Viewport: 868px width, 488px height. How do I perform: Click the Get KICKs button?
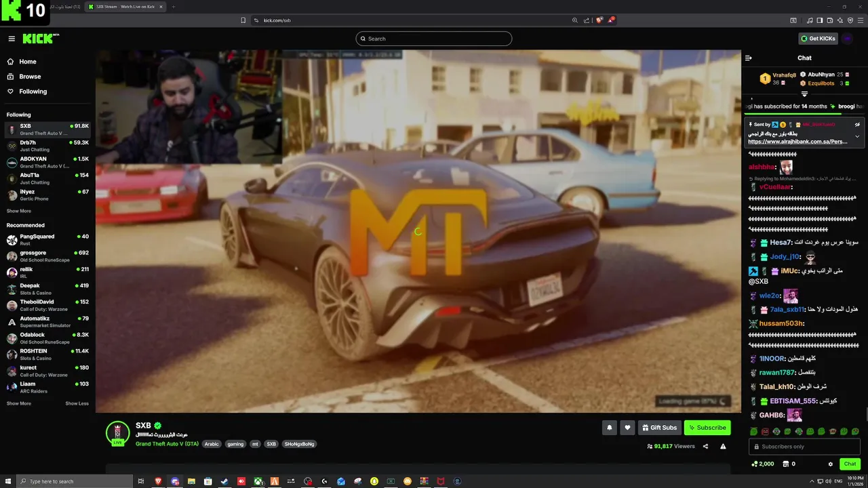818,39
